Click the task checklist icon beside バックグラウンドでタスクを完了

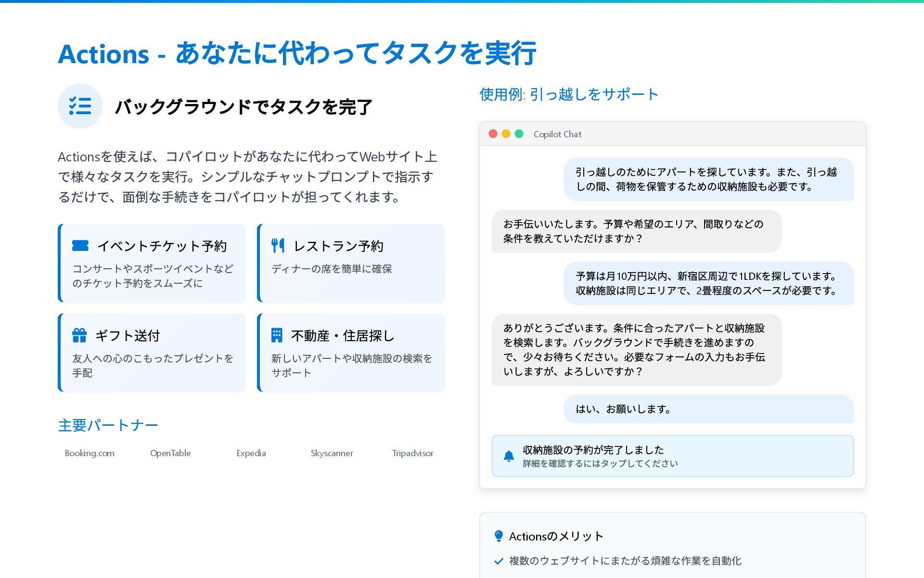click(x=80, y=106)
